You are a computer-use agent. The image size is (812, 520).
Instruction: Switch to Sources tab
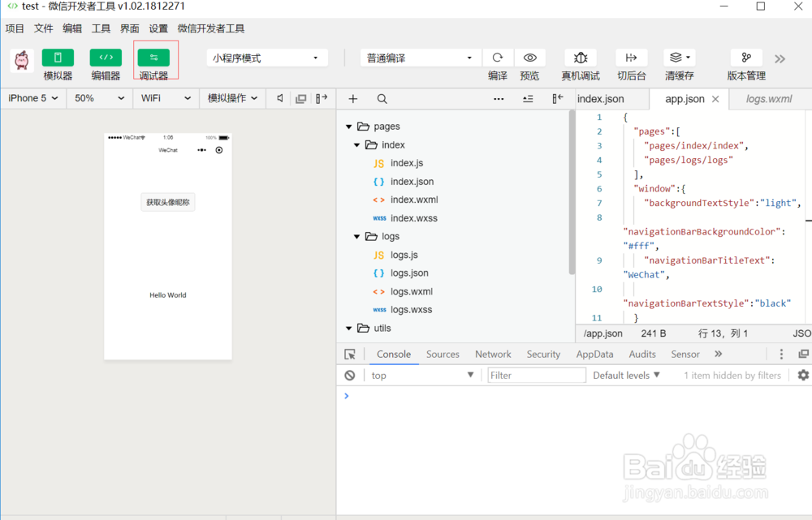pos(443,355)
